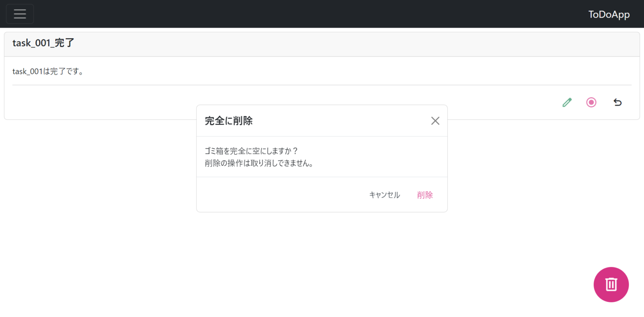Confirm deletion by clicking 削除

tap(425, 195)
